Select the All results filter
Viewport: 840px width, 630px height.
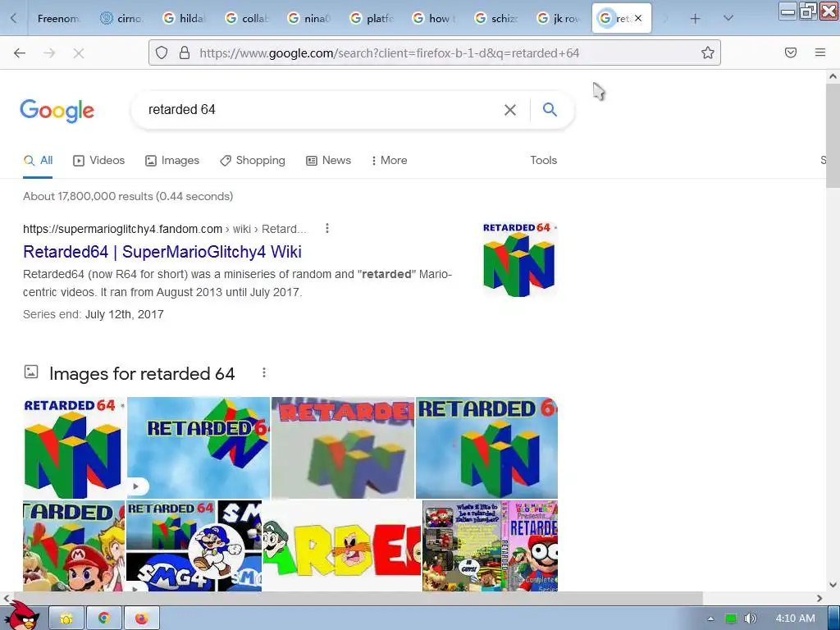click(38, 160)
